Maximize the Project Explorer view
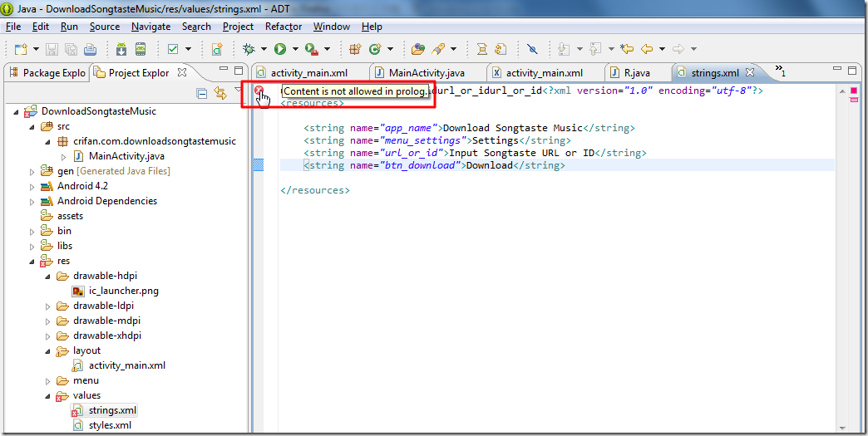 coord(239,71)
